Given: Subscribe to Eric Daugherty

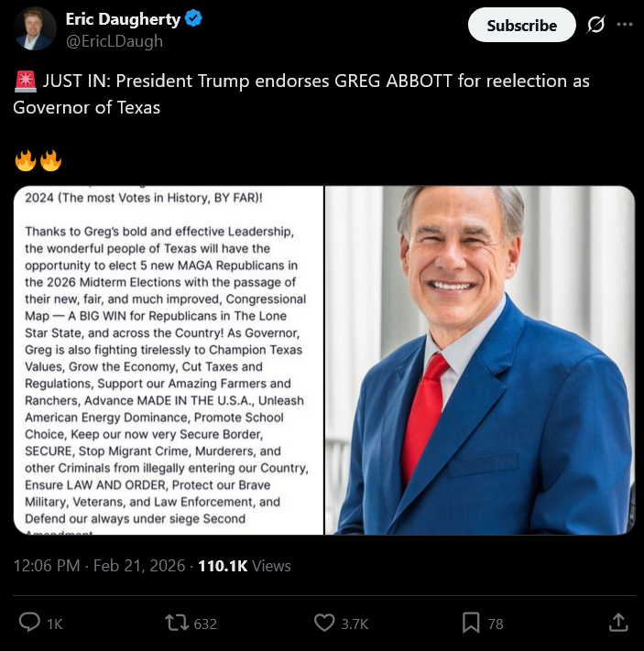Looking at the screenshot, I should pos(522,26).
